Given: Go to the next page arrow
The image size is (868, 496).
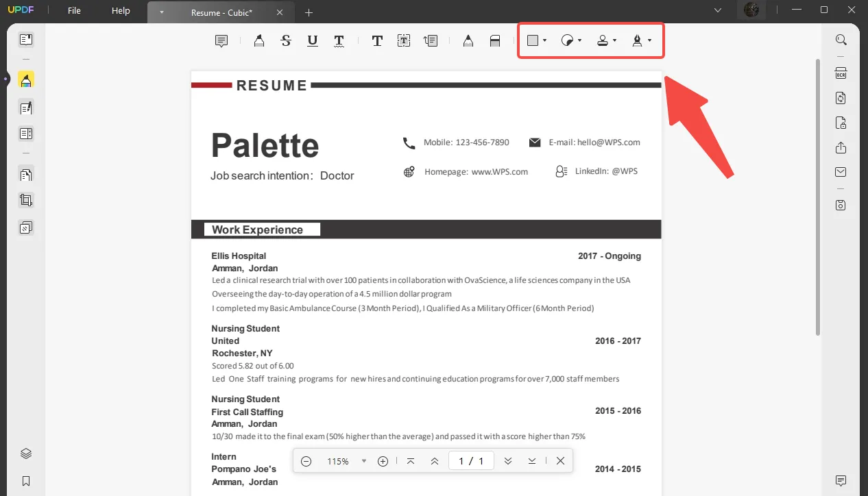Looking at the screenshot, I should [508, 461].
